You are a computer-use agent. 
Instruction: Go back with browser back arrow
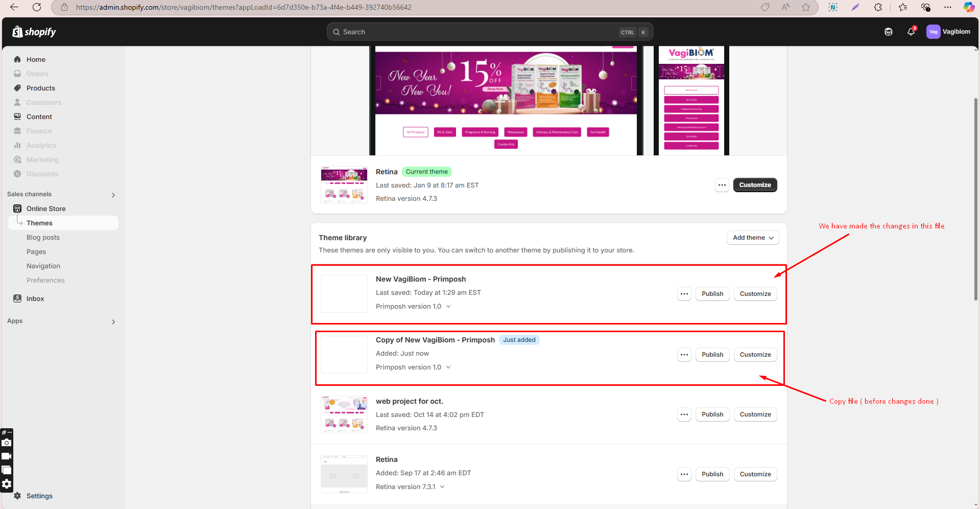pyautogui.click(x=14, y=7)
